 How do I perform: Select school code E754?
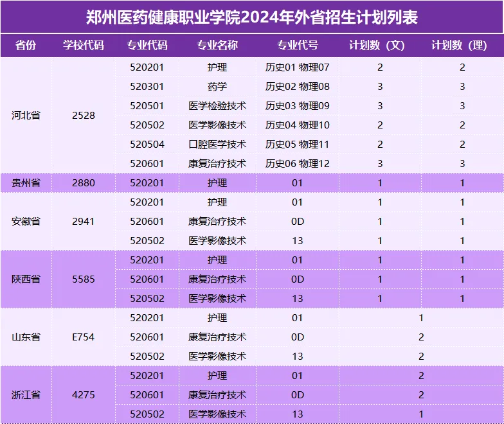(84, 337)
